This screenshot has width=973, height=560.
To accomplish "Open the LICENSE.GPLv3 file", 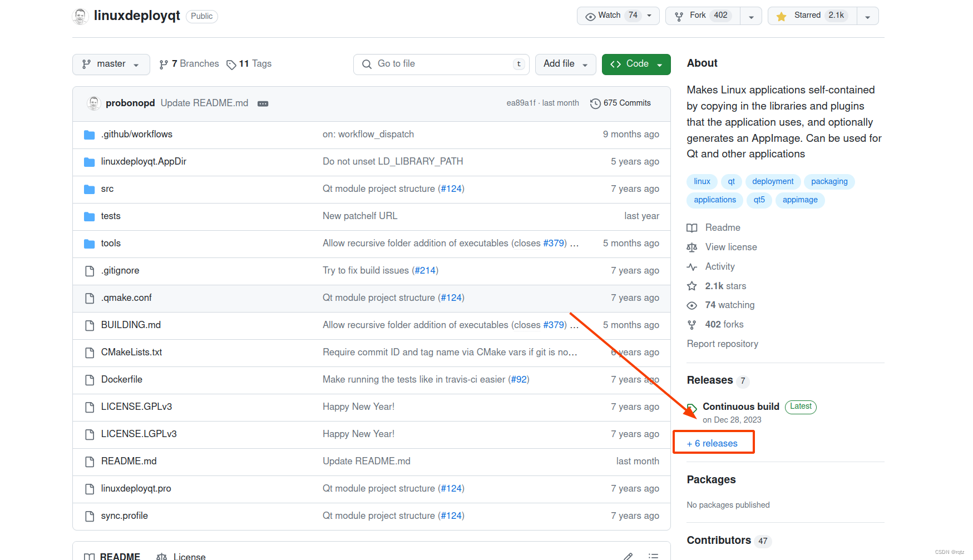I will pyautogui.click(x=136, y=407).
